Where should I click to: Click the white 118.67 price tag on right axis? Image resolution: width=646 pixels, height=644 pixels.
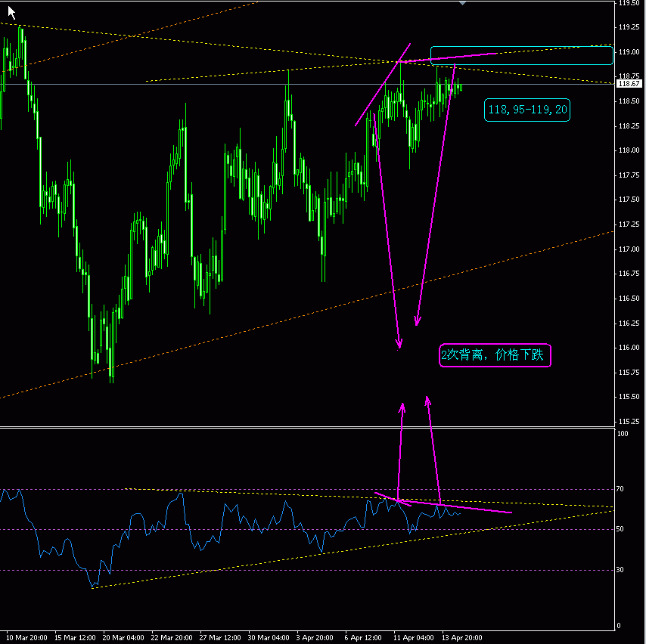628,84
